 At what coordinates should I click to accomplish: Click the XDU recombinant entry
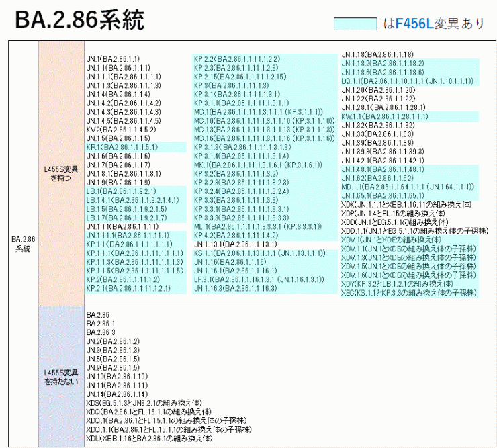coord(149,438)
